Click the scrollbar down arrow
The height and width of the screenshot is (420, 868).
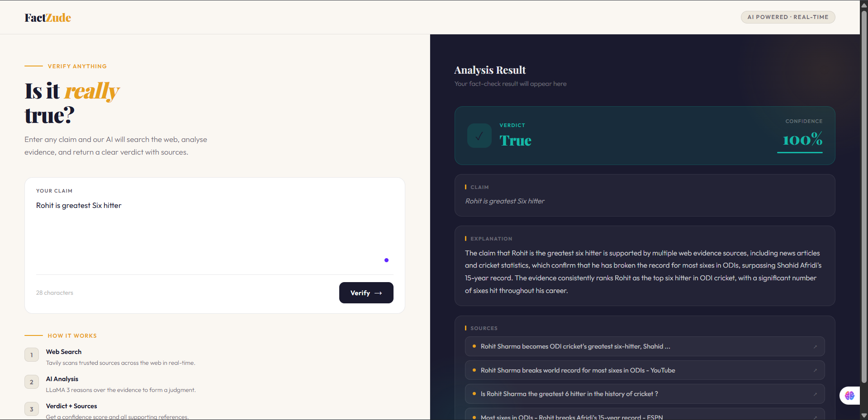864,415
